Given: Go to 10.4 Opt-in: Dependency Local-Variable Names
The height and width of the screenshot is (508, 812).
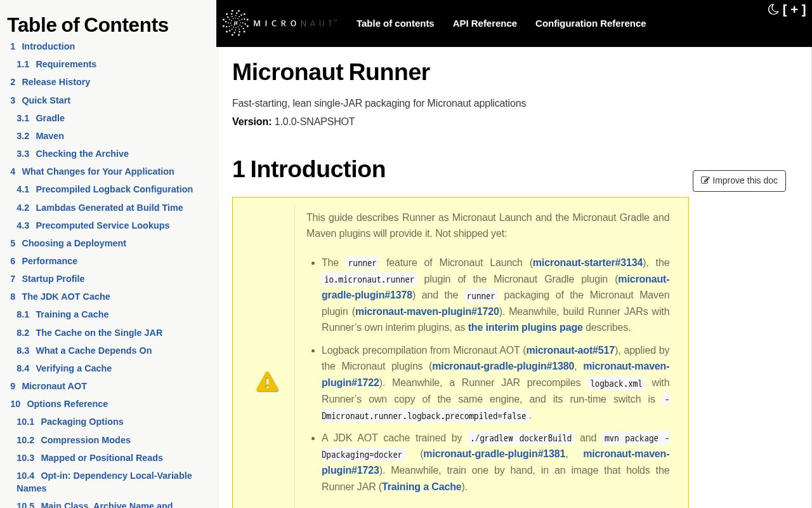Looking at the screenshot, I should pyautogui.click(x=104, y=482).
